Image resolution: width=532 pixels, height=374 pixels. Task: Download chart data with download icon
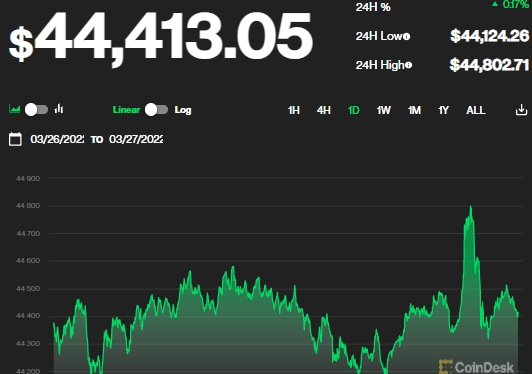521,110
